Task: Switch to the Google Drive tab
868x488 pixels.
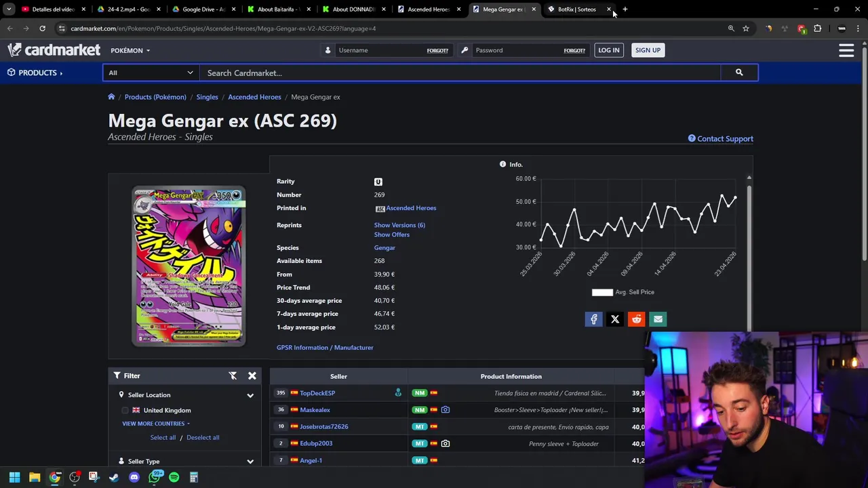Action: coord(202,9)
